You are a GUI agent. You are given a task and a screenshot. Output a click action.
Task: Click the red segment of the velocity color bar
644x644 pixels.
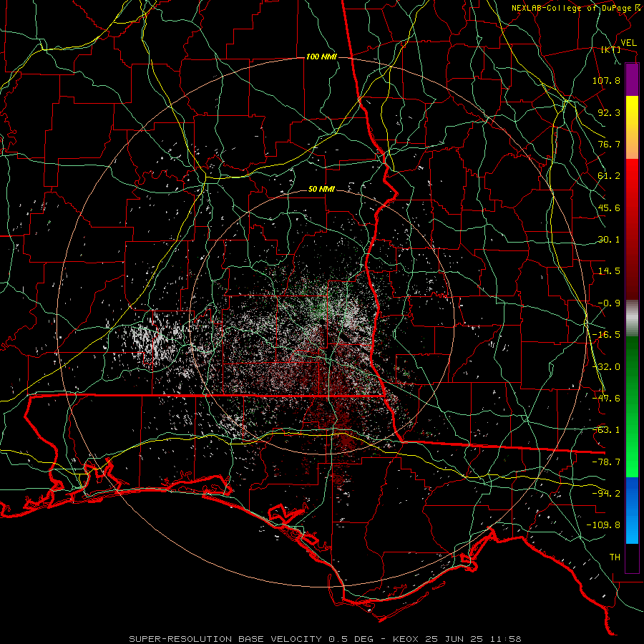tap(632, 229)
